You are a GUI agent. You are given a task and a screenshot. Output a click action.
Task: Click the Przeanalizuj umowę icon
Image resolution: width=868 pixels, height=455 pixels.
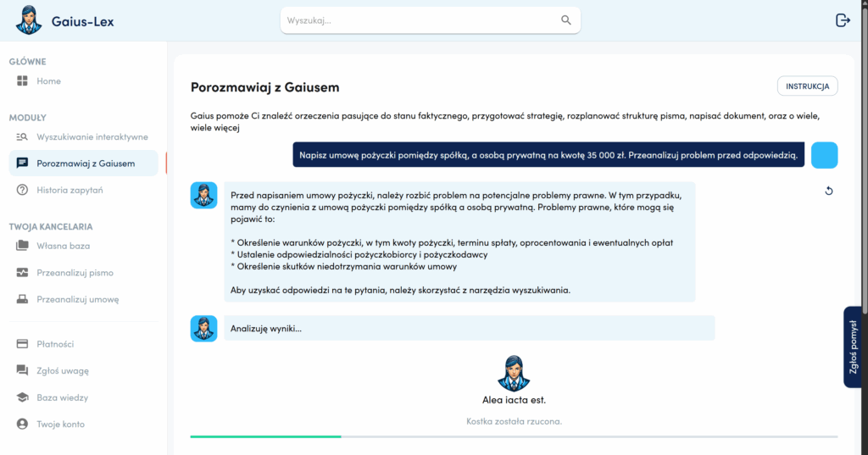point(22,299)
